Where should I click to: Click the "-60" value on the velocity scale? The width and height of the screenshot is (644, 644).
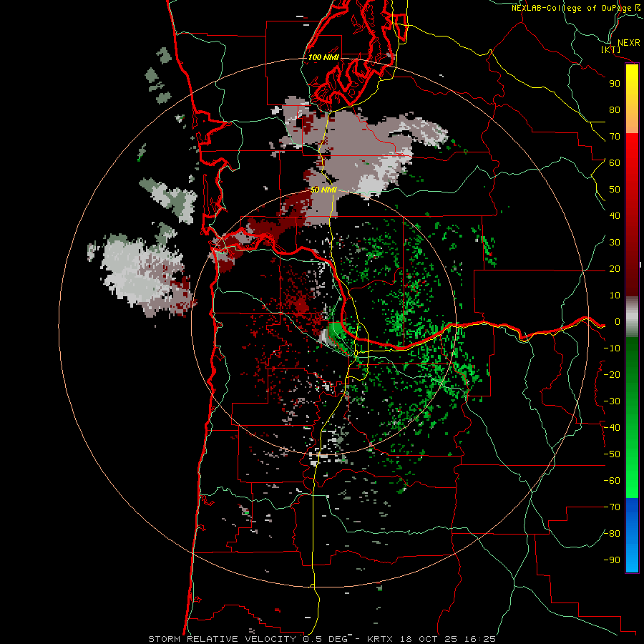[x=612, y=481]
